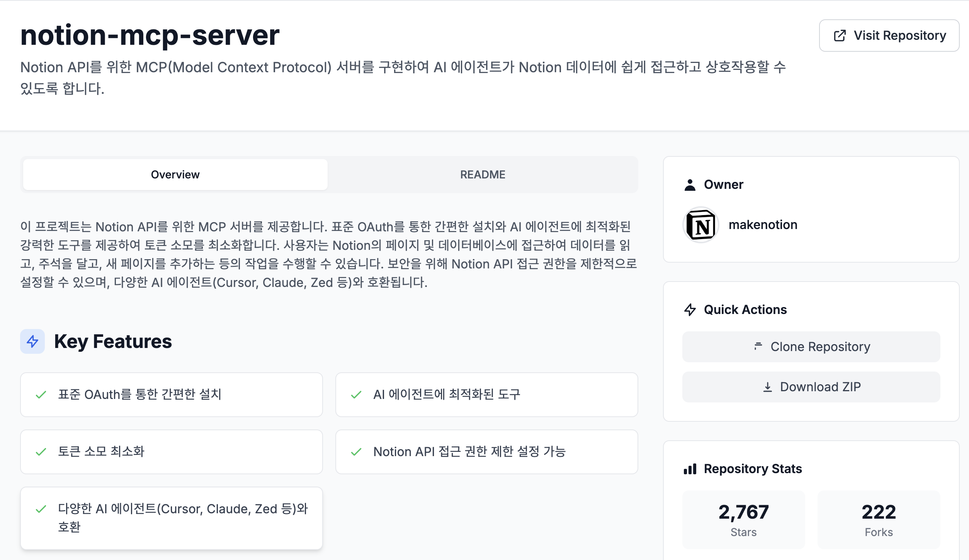Select the 222 Forks stat card

pos(879,520)
